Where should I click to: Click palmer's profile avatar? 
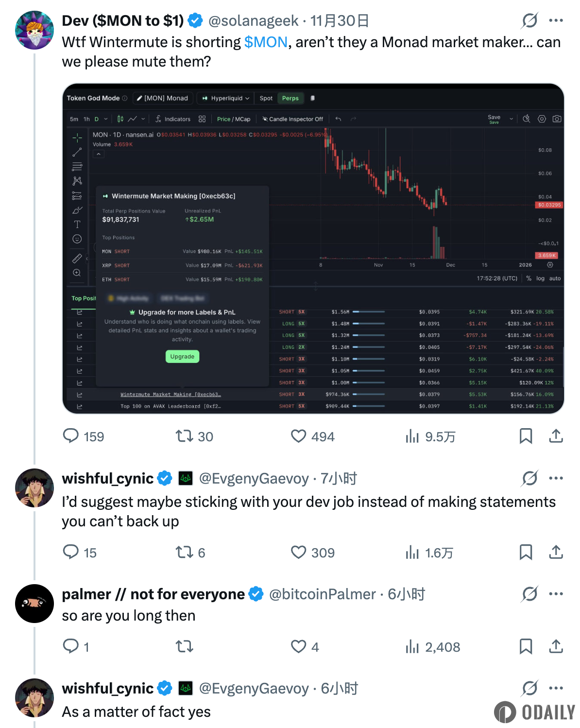[x=34, y=604]
